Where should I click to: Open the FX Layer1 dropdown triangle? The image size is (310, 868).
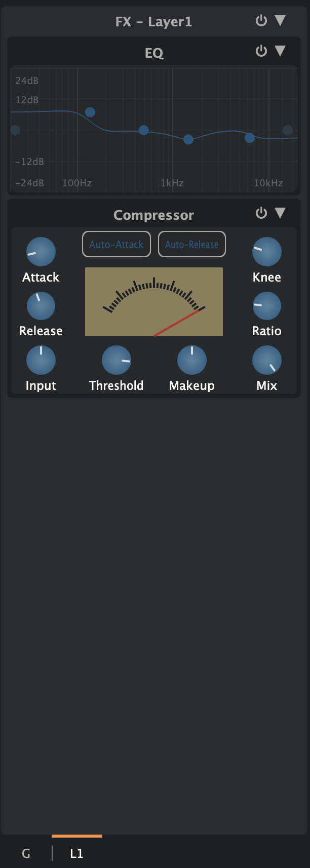coord(280,21)
